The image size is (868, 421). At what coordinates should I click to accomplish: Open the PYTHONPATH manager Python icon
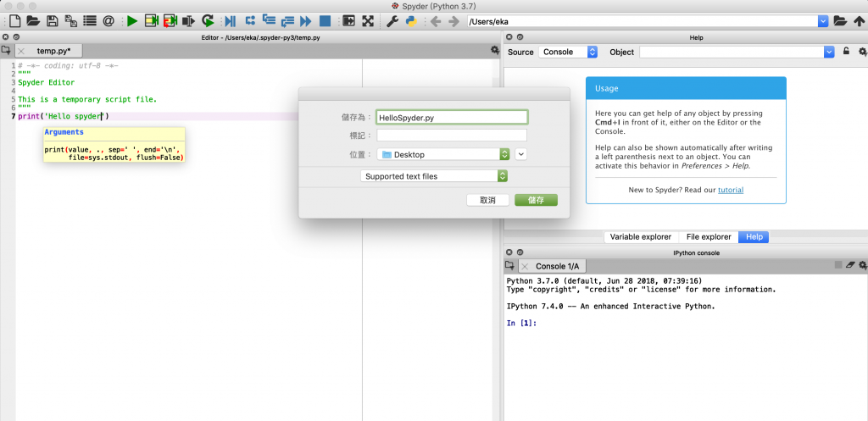click(411, 21)
